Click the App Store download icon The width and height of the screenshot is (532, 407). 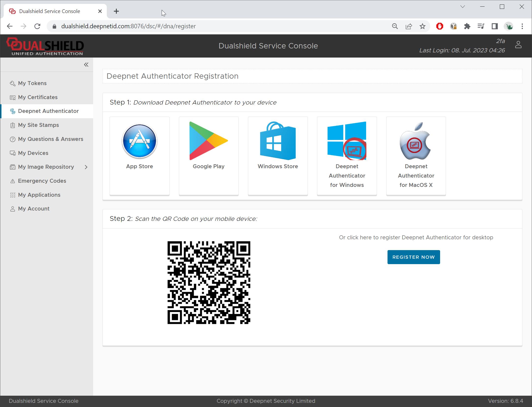coord(139,141)
